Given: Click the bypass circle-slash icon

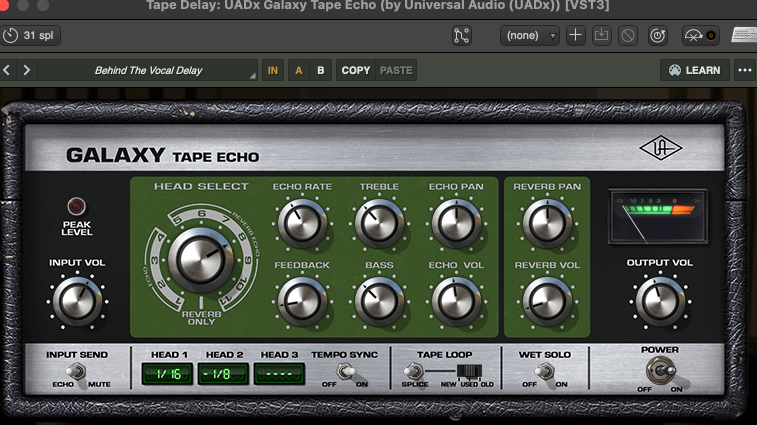Looking at the screenshot, I should 628,35.
